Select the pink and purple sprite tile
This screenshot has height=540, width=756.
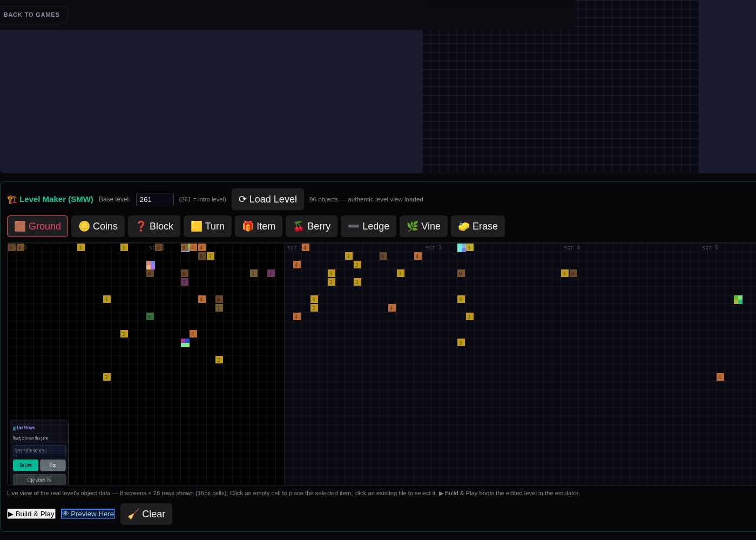point(151,265)
